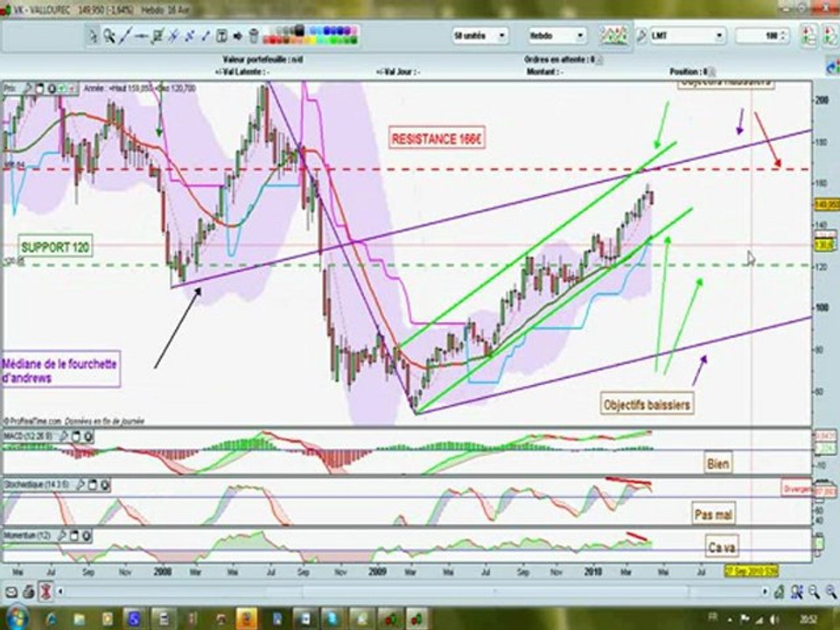
Task: Click the date label '07 Sep 2010'
Action: coord(751,571)
